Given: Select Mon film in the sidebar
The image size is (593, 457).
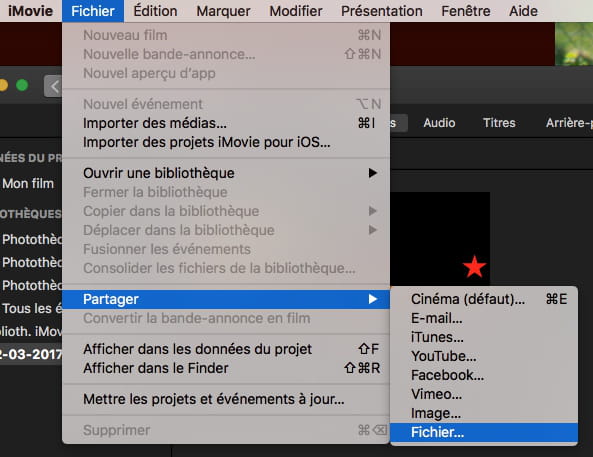Looking at the screenshot, I should click(28, 183).
